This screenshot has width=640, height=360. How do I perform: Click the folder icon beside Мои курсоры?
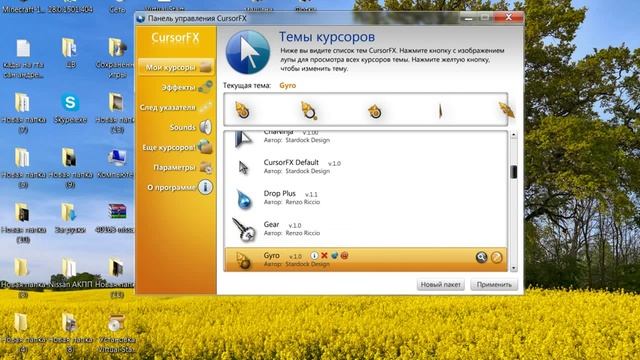pyautogui.click(x=206, y=67)
